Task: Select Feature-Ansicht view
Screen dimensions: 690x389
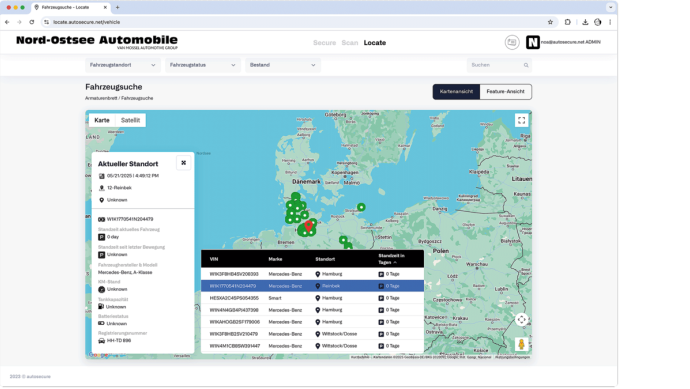Action: [x=505, y=92]
